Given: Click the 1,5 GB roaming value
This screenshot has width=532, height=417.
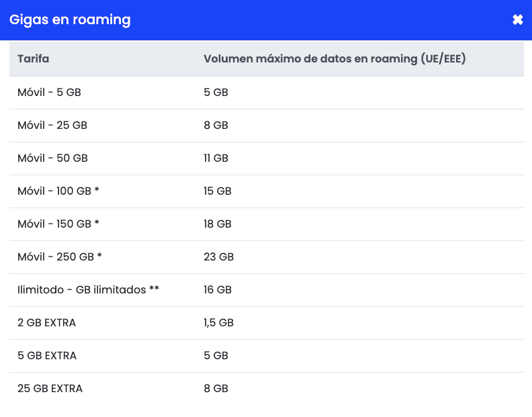Looking at the screenshot, I should (x=218, y=323).
